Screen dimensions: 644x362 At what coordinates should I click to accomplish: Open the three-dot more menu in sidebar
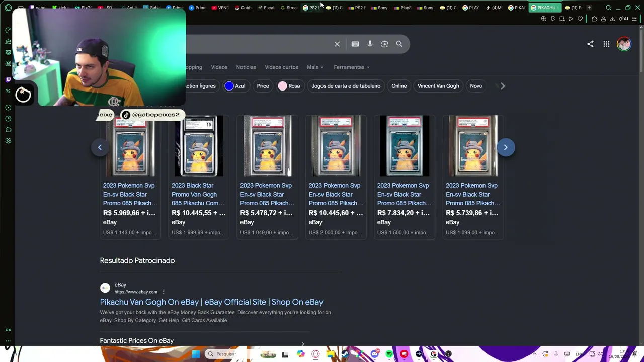point(8,341)
